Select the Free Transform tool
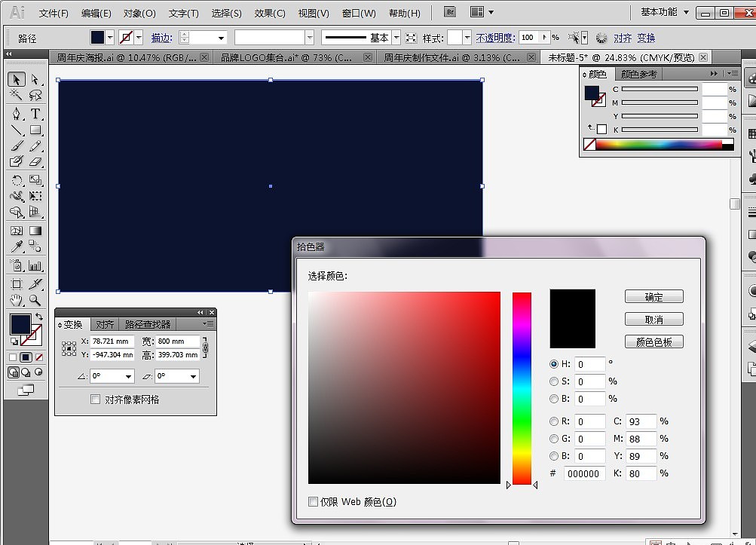 pos(35,196)
